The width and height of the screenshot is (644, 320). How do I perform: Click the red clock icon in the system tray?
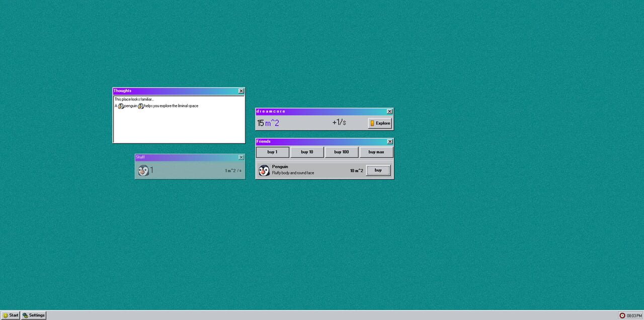coord(622,315)
